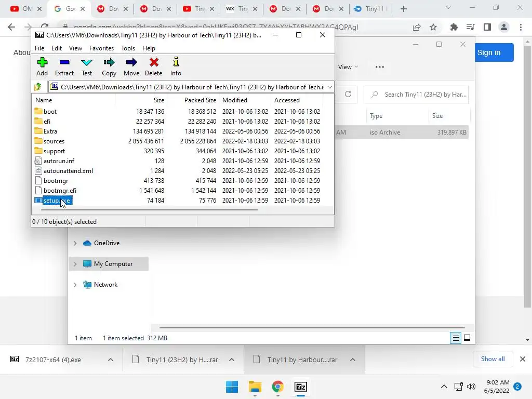This screenshot has height=399, width=532.
Task: Click the Extract toolbar icon
Action: point(64,66)
